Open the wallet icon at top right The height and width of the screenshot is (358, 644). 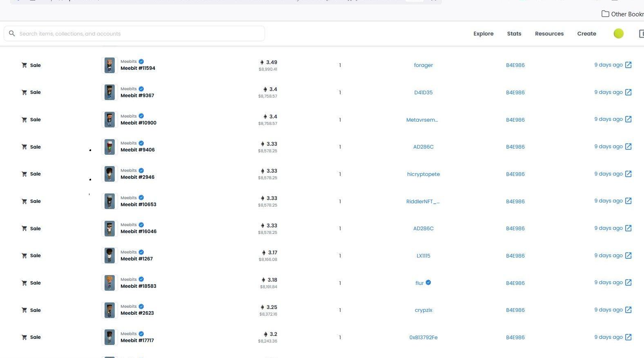(641, 34)
